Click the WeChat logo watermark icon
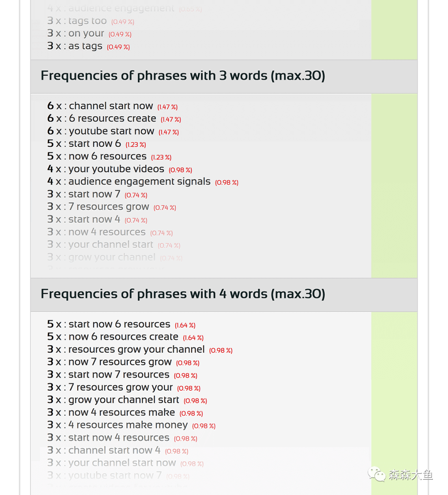 click(377, 474)
